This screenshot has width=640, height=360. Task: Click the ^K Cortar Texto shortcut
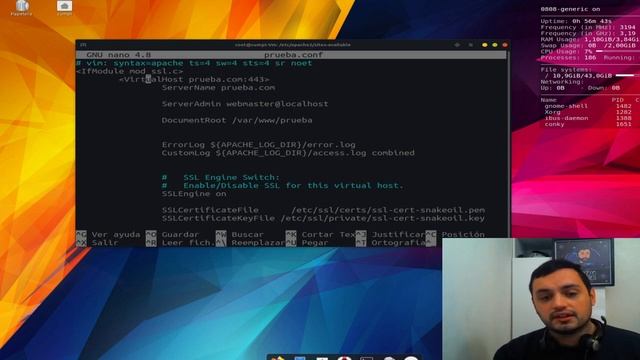[320, 234]
